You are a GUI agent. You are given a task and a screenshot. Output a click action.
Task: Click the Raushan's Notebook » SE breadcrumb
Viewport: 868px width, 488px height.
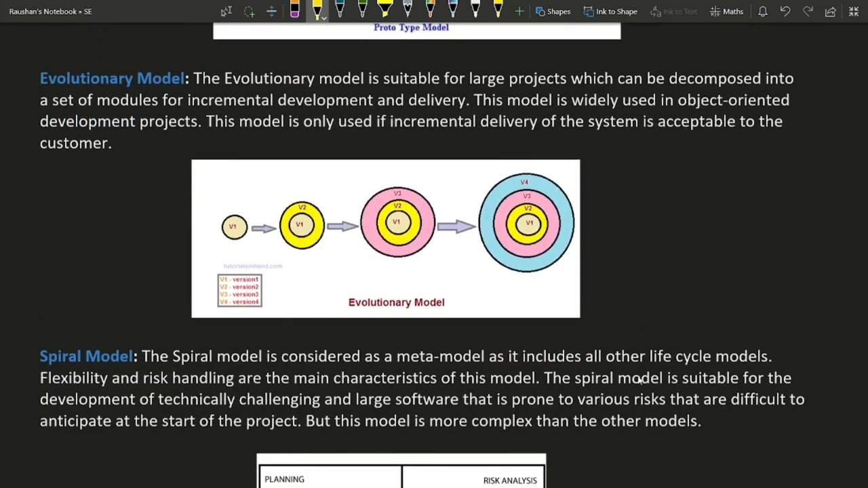50,12
